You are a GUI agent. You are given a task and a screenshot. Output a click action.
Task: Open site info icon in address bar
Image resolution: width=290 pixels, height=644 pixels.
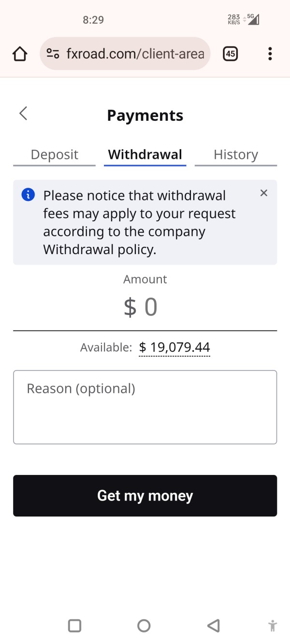point(53,54)
